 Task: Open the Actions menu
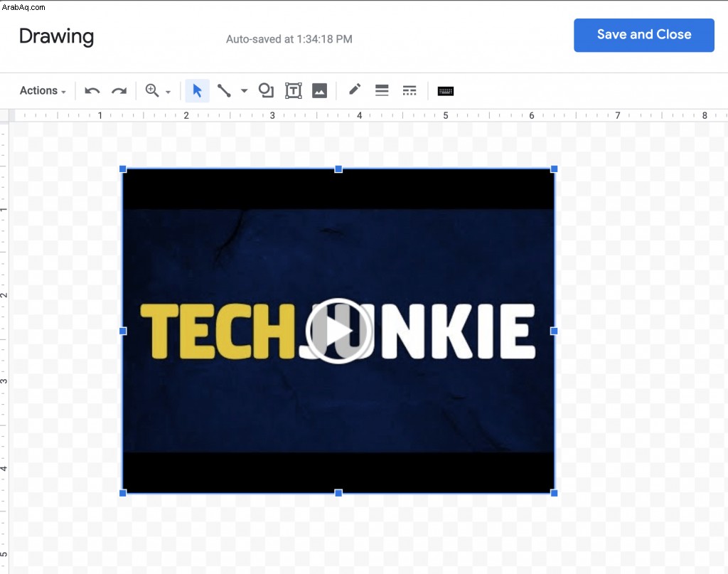(x=43, y=90)
